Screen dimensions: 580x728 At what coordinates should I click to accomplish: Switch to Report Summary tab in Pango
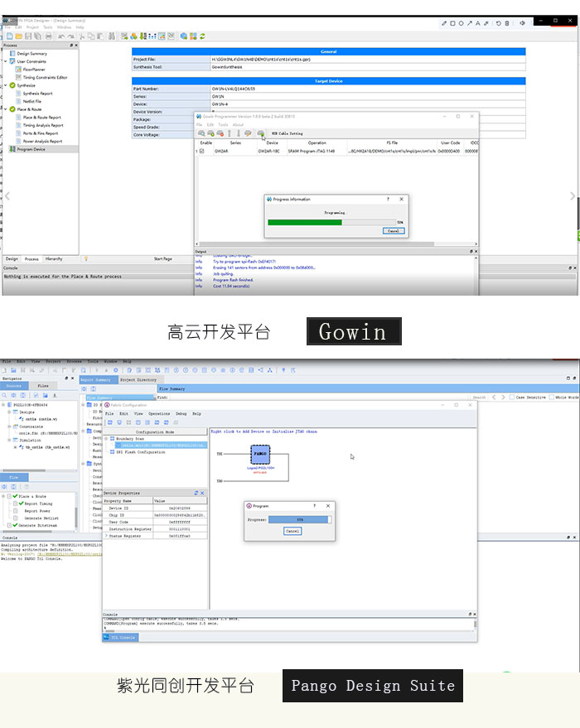point(98,380)
